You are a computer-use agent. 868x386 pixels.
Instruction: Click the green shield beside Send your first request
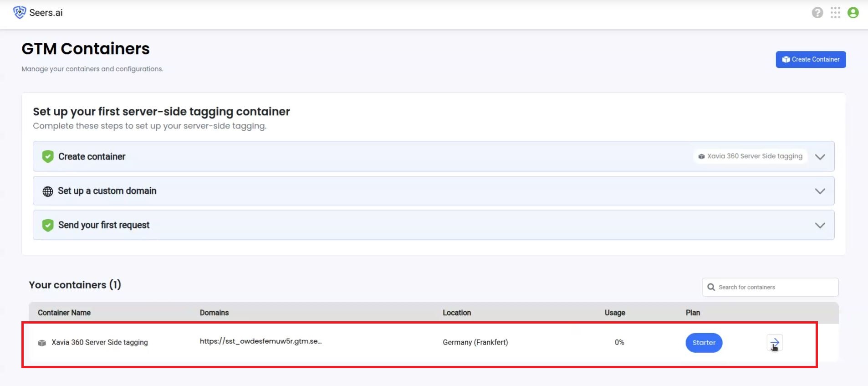tap(48, 225)
